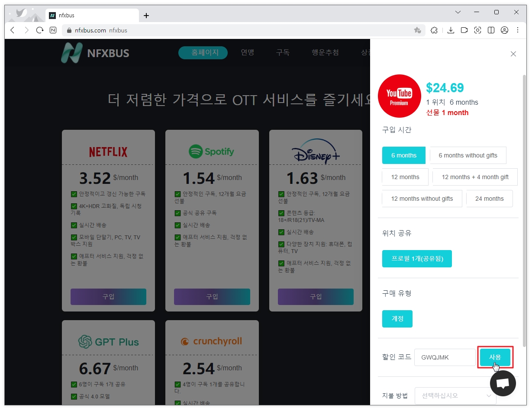Screen dimensions: 532x411
Task: Select 12 months without gifts option
Action: tap(422, 199)
